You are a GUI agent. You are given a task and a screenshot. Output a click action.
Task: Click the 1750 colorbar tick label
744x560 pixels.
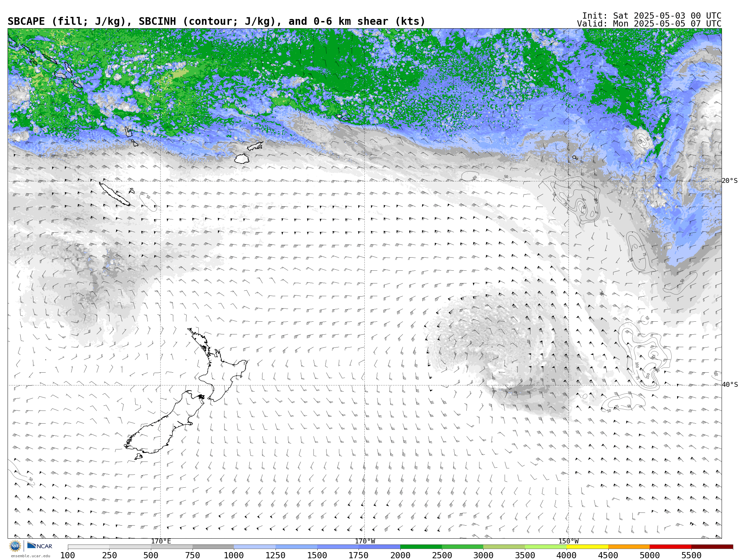(359, 556)
